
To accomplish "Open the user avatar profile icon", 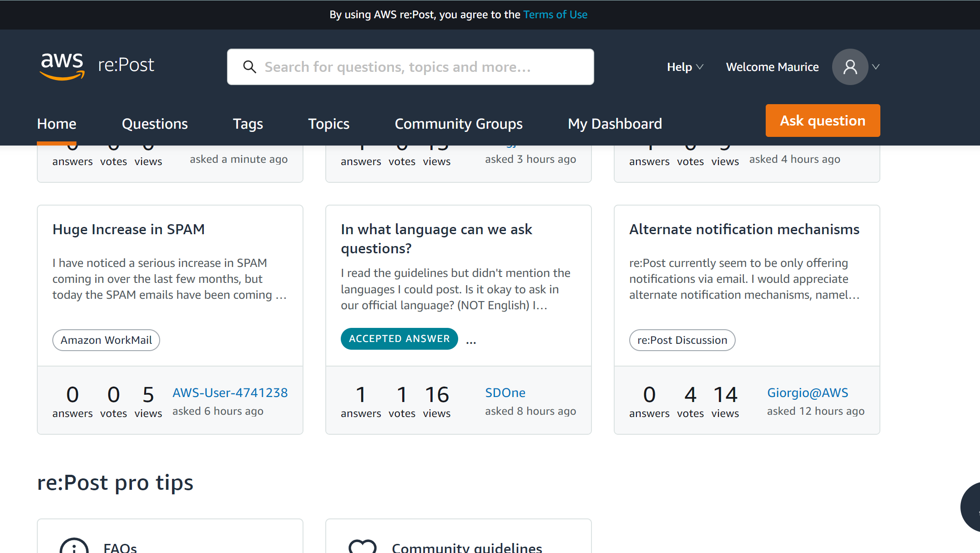I will pos(850,67).
